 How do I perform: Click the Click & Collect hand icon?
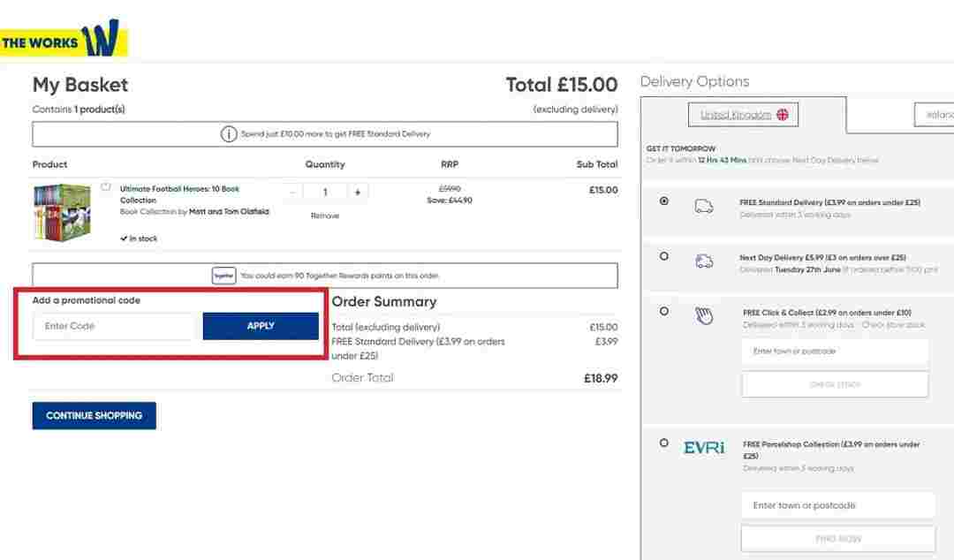click(704, 315)
